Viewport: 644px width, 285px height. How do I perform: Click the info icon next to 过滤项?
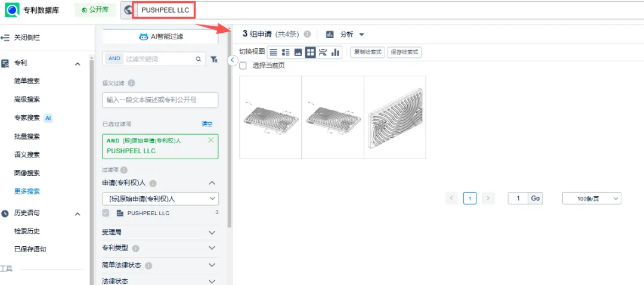pos(124,170)
